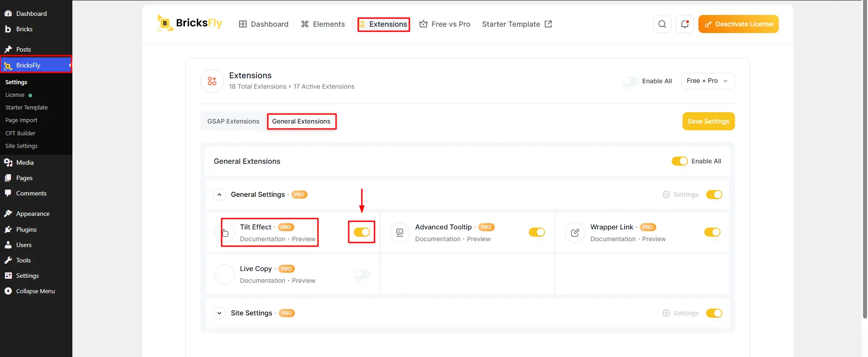Viewport: 868px width, 357px height.
Task: Open the Free + Pro dropdown
Action: tap(708, 81)
